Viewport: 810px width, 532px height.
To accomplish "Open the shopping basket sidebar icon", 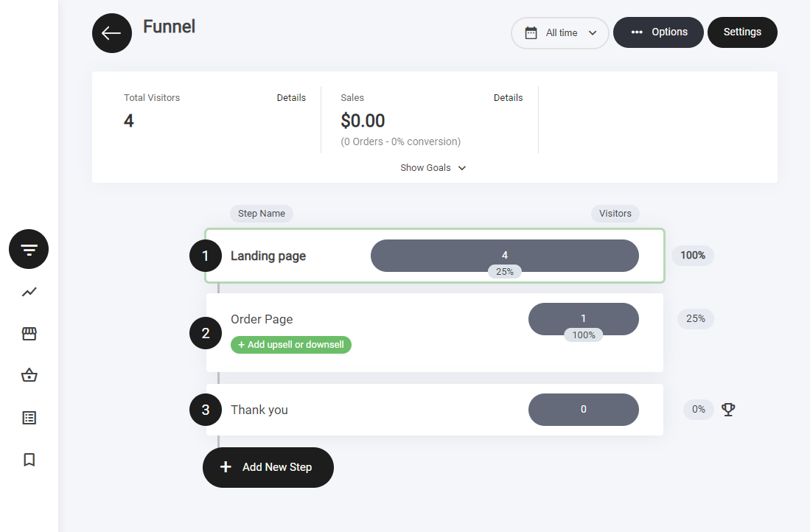I will click(29, 376).
